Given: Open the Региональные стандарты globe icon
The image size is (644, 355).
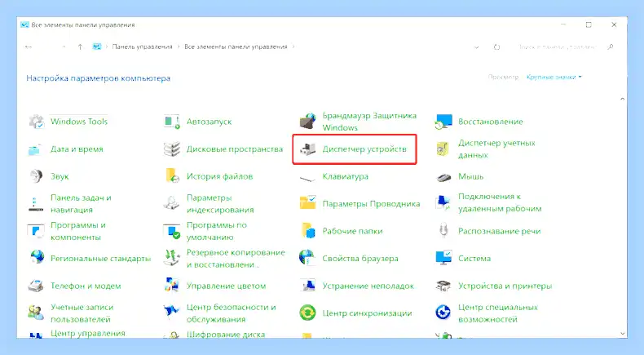Looking at the screenshot, I should (36, 259).
